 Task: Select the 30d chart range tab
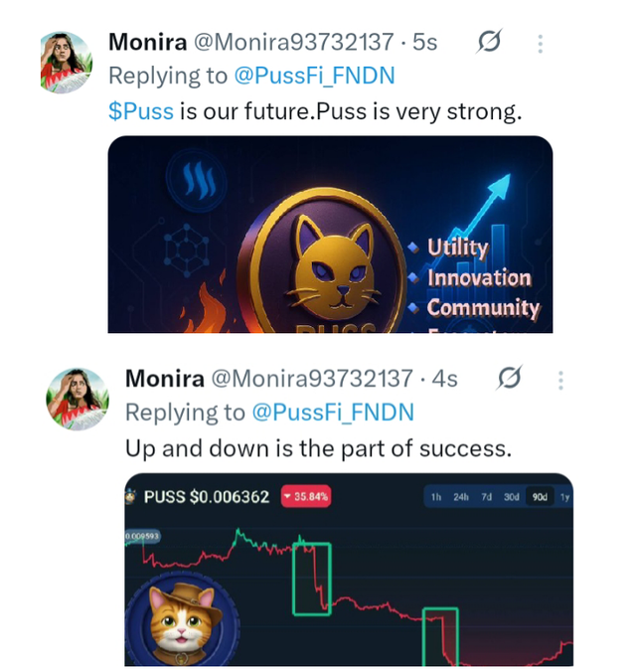(512, 497)
